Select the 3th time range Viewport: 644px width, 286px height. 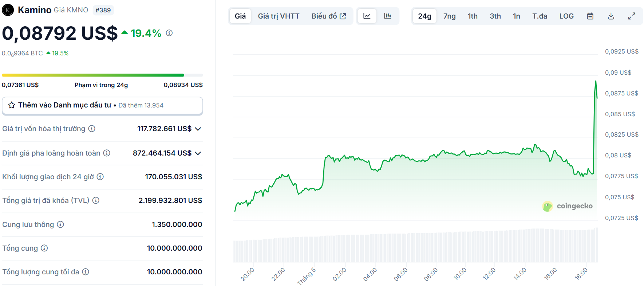pos(495,16)
